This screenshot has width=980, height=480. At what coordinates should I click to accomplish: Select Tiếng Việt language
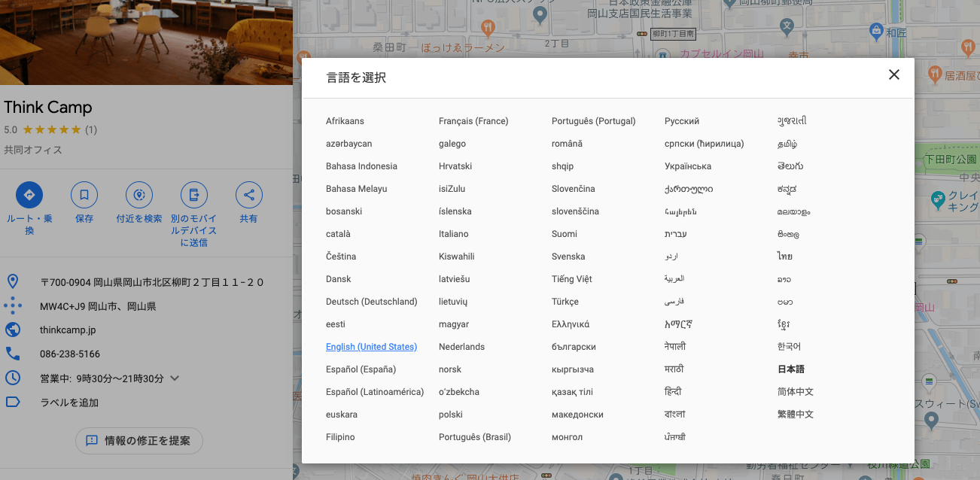pos(572,279)
